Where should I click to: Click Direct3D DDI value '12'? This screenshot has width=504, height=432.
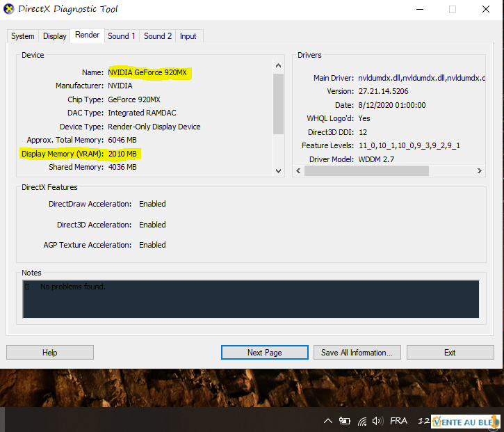pyautogui.click(x=363, y=132)
